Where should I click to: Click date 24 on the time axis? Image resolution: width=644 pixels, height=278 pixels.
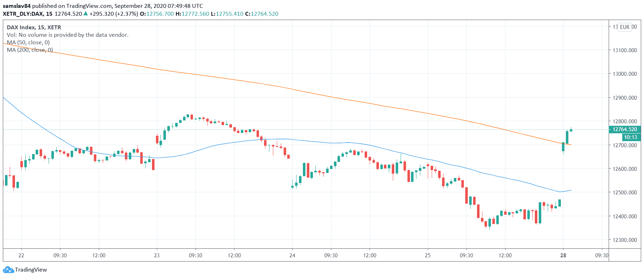point(292,255)
